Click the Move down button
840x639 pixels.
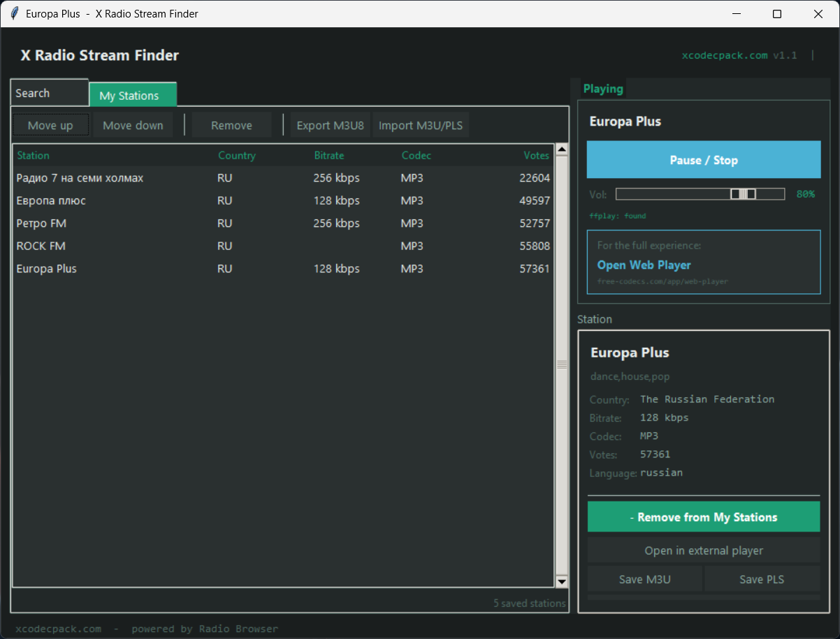click(x=133, y=126)
